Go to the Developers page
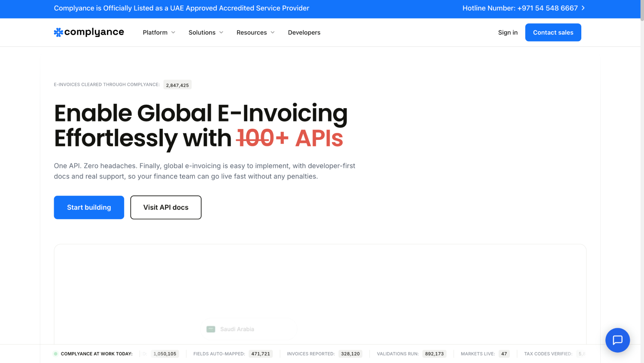 click(304, 33)
